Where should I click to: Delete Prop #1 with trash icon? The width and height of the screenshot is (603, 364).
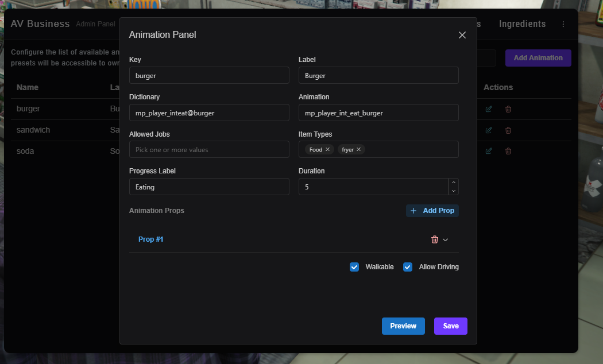(435, 239)
